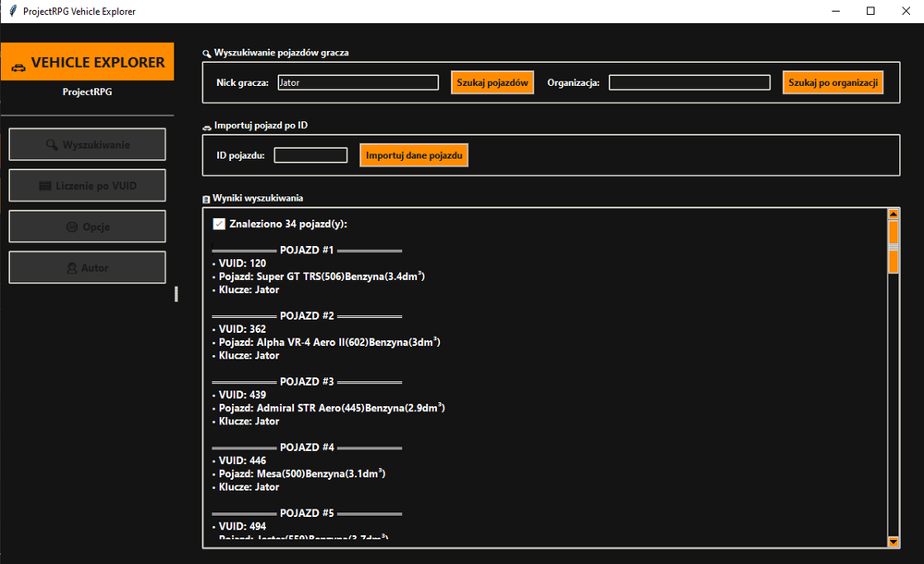The height and width of the screenshot is (564, 924).
Task: Click the Wyniki wyszukiwania section title
Action: coord(258,198)
